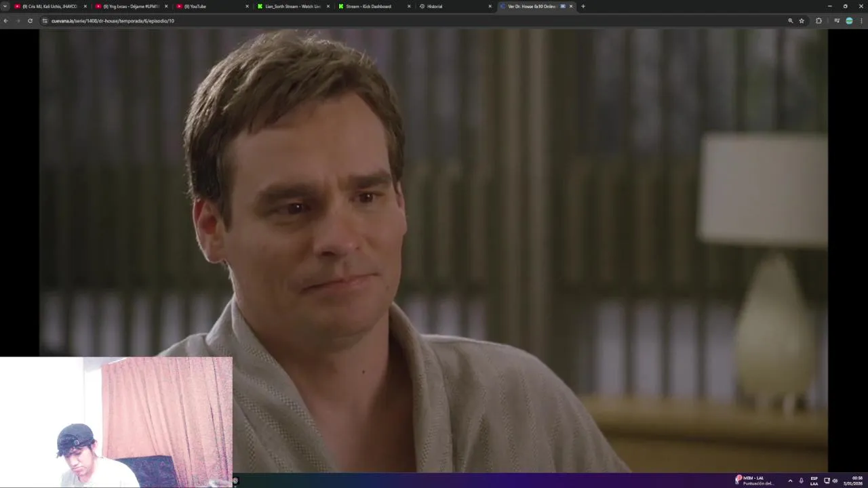This screenshot has height=488, width=868.
Task: View site information icon in address bar
Action: pyautogui.click(x=45, y=21)
